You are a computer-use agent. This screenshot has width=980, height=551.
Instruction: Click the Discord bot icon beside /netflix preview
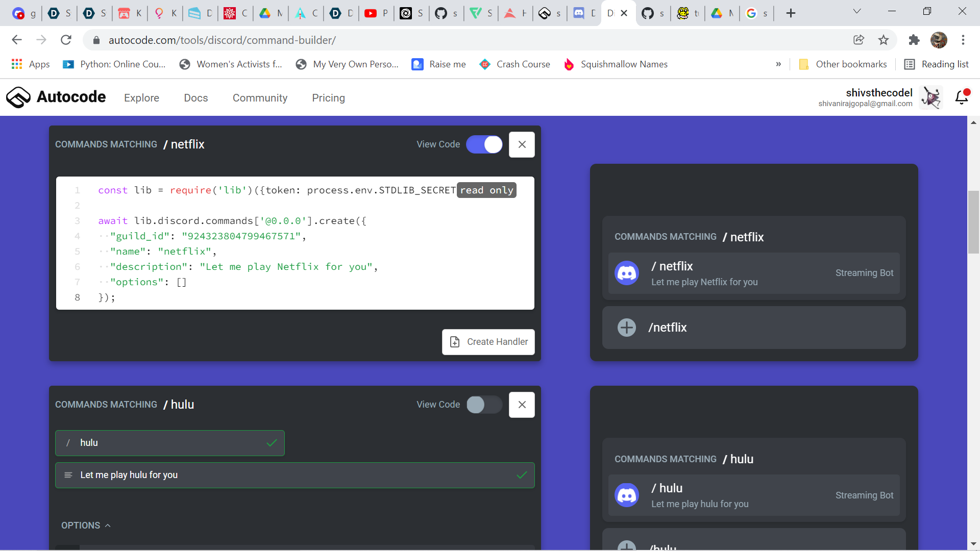click(x=627, y=273)
